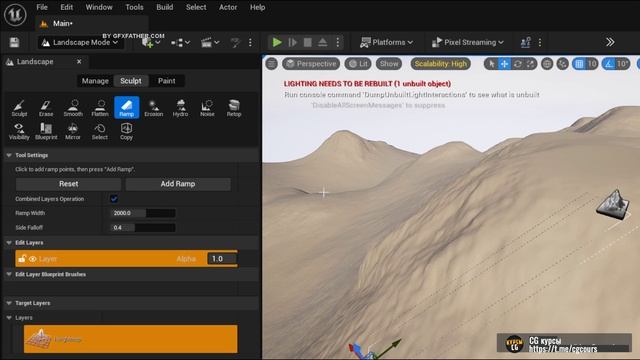This screenshot has height=360, width=640.
Task: Open the Build menu
Action: [x=164, y=7]
